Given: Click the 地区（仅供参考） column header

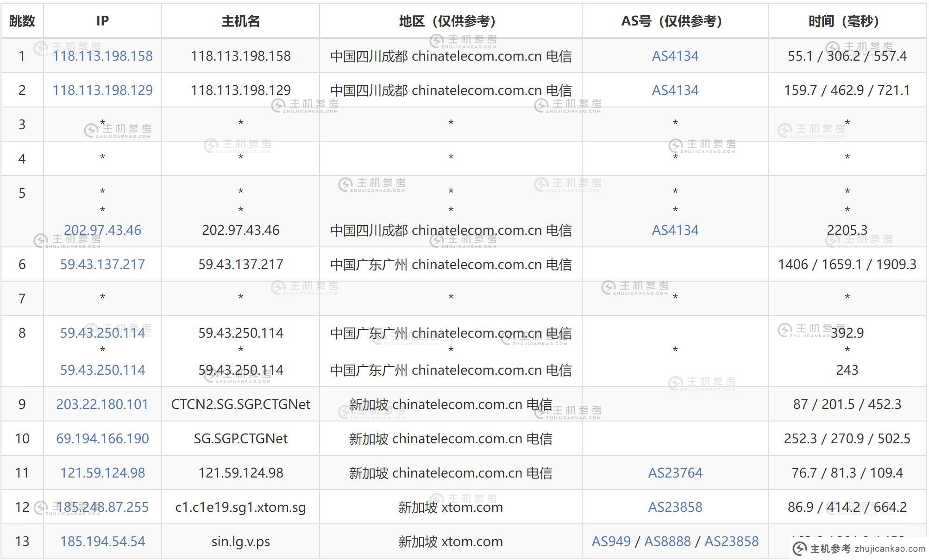Looking at the screenshot, I should pos(451,21).
